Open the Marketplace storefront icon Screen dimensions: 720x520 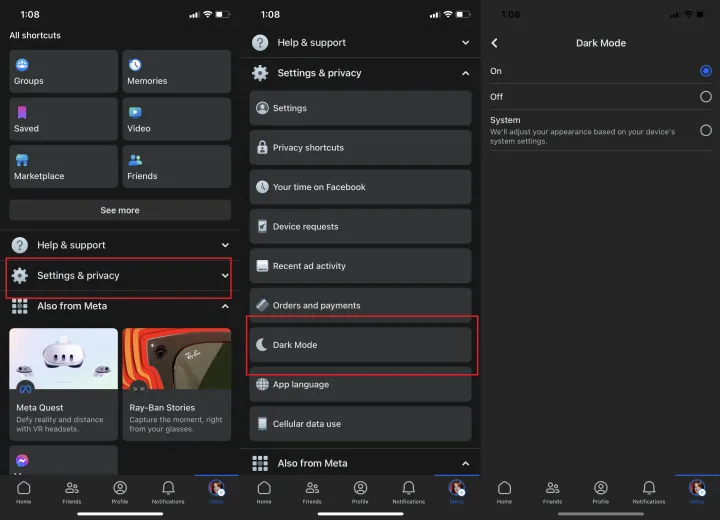(x=22, y=160)
